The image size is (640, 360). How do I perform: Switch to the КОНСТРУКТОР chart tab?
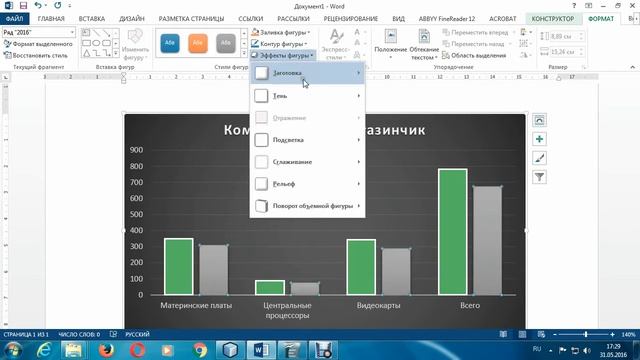coord(553,19)
